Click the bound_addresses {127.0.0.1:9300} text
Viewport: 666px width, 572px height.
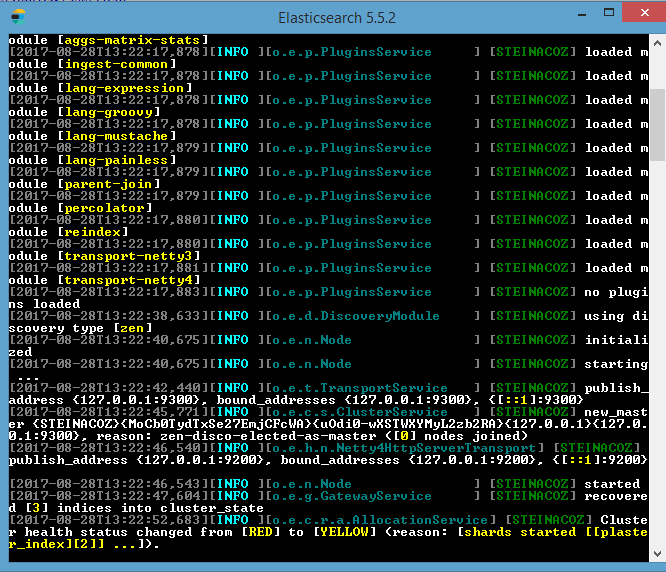coord(344,400)
